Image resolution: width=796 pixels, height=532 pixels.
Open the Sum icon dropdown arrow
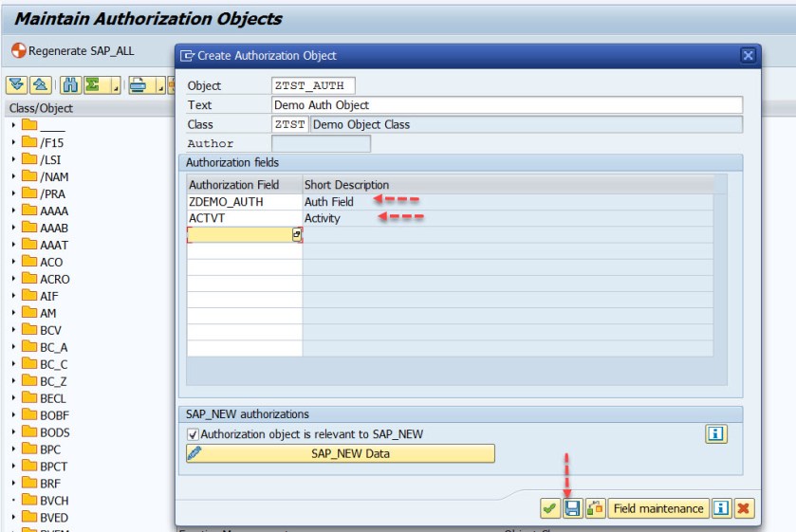[x=116, y=84]
